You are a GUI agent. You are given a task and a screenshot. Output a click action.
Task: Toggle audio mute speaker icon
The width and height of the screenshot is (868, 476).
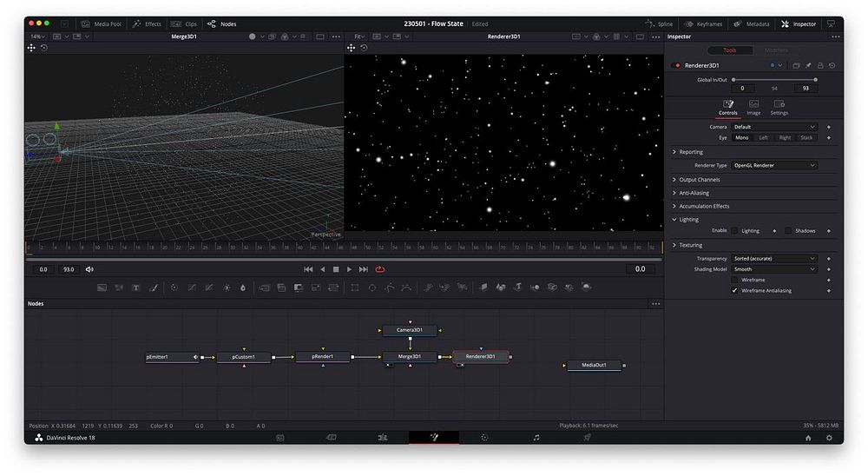89,269
